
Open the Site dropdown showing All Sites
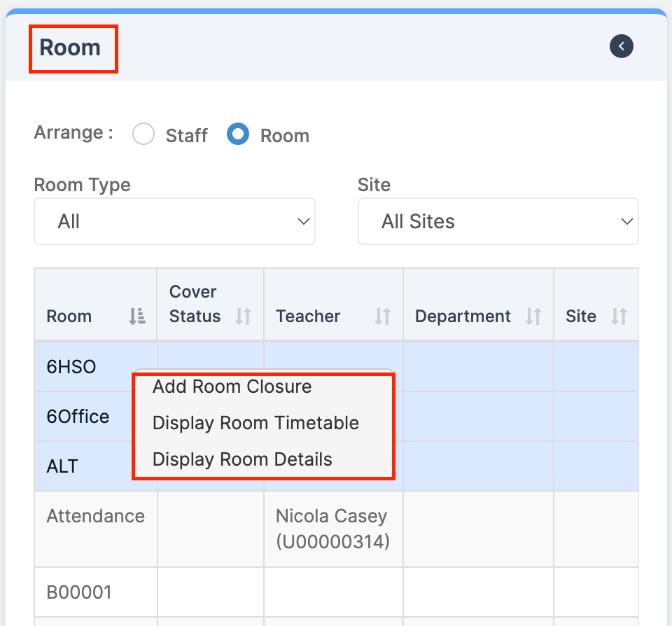(498, 221)
